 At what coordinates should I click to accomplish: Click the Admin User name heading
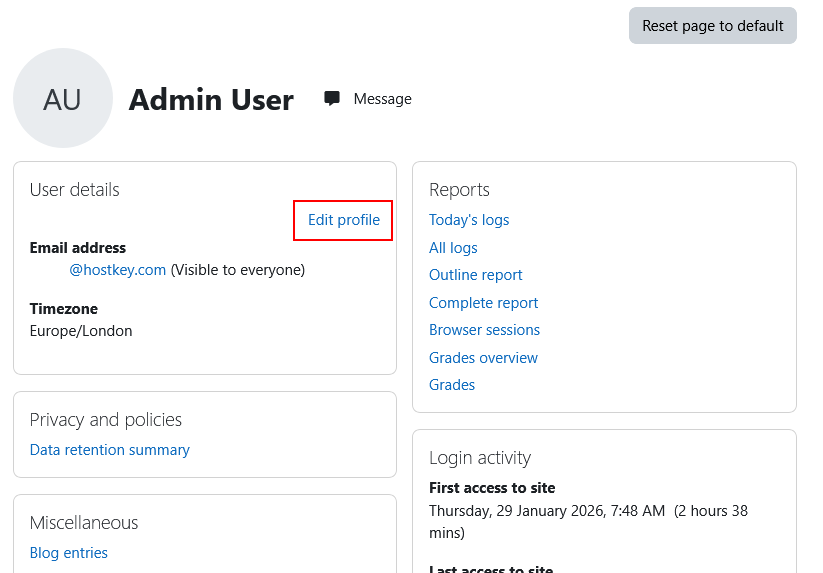211,100
